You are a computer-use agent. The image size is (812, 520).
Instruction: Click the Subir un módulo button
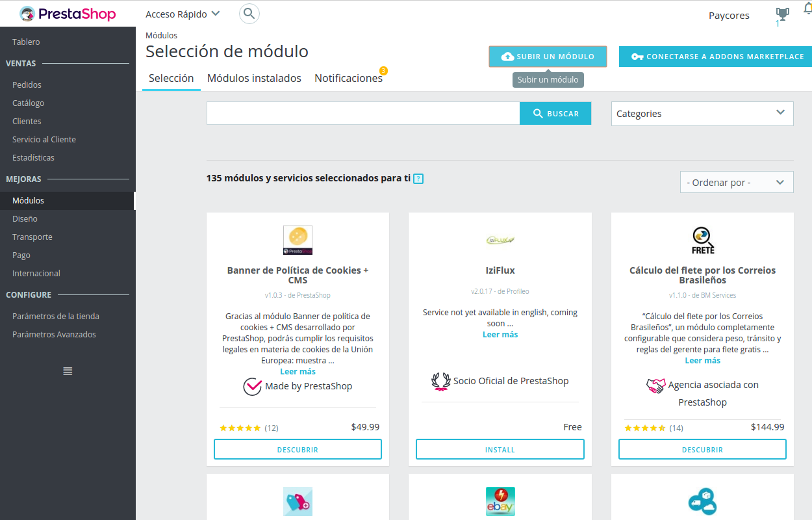pos(548,57)
